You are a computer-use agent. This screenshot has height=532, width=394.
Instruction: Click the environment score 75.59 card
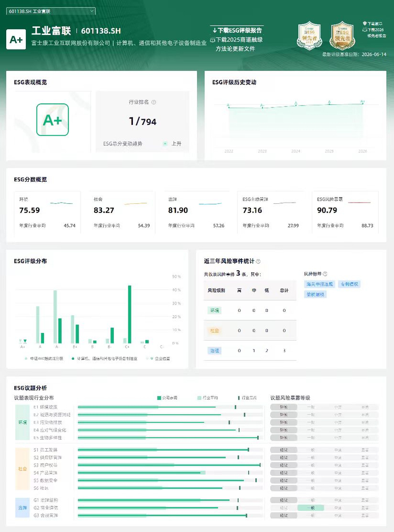coord(47,212)
